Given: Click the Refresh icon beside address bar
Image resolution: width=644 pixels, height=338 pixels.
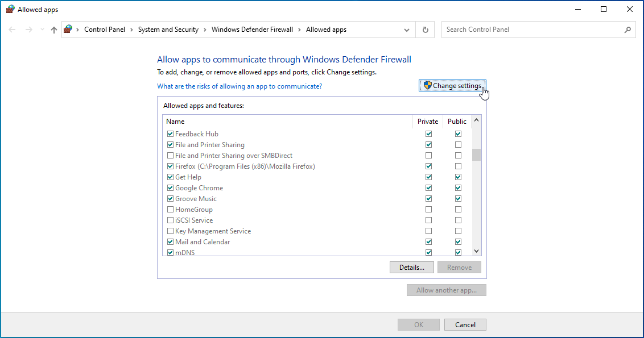Looking at the screenshot, I should 425,30.
